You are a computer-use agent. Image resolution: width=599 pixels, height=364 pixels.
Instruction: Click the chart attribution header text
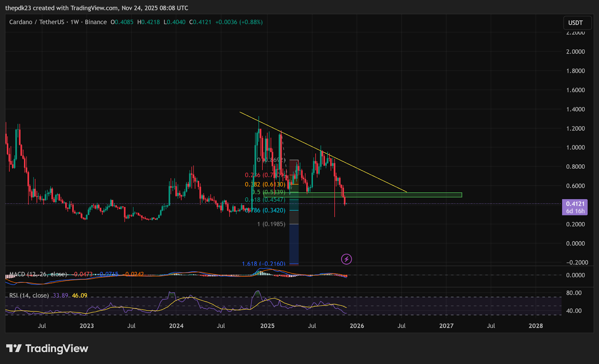pos(97,8)
